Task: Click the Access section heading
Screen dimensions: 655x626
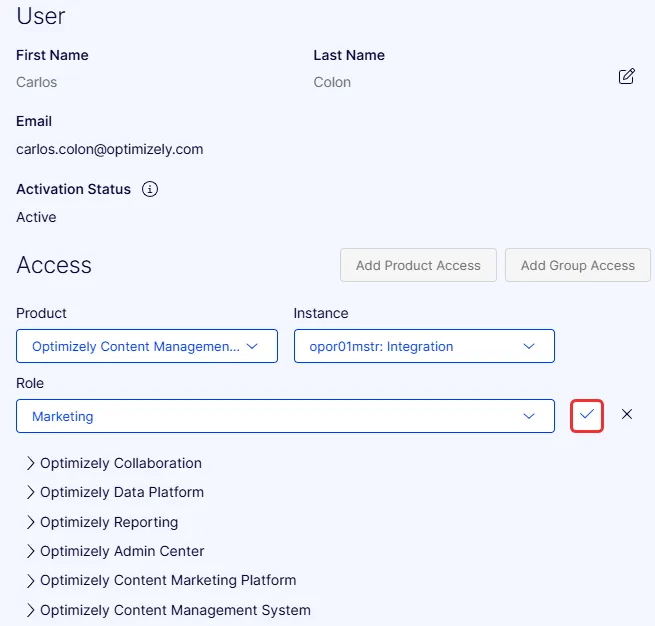Action: coord(54,265)
